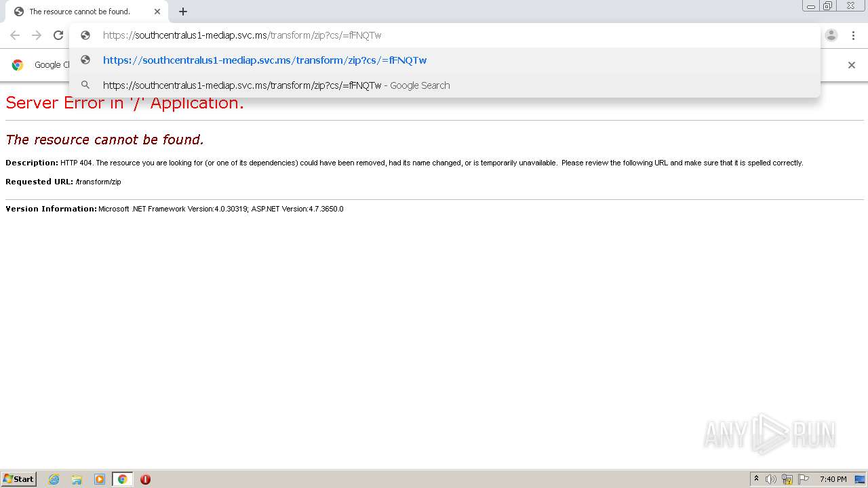868x488 pixels.
Task: Click the red Opera-style taskbar icon
Action: coord(145,479)
